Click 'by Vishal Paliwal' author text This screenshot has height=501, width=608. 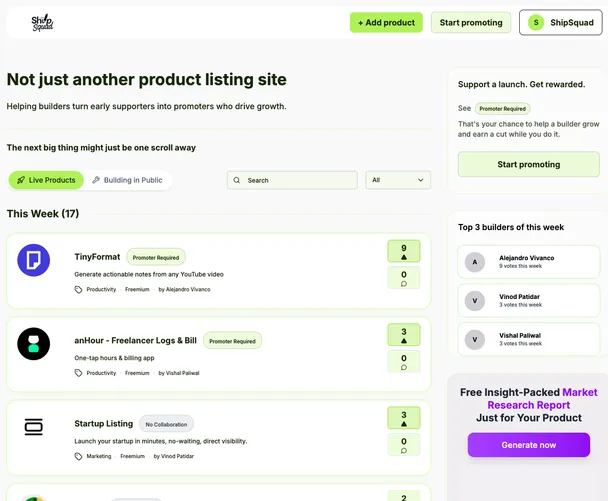pos(179,373)
